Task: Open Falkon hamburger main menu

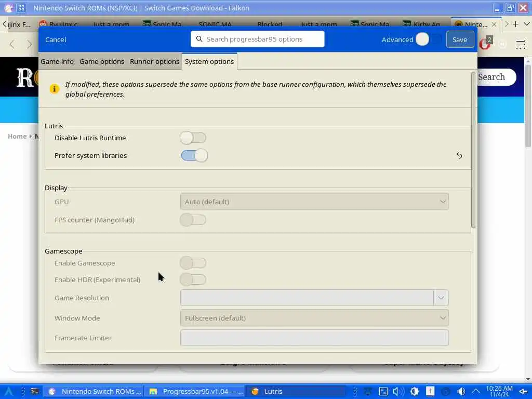Action: click(x=521, y=45)
